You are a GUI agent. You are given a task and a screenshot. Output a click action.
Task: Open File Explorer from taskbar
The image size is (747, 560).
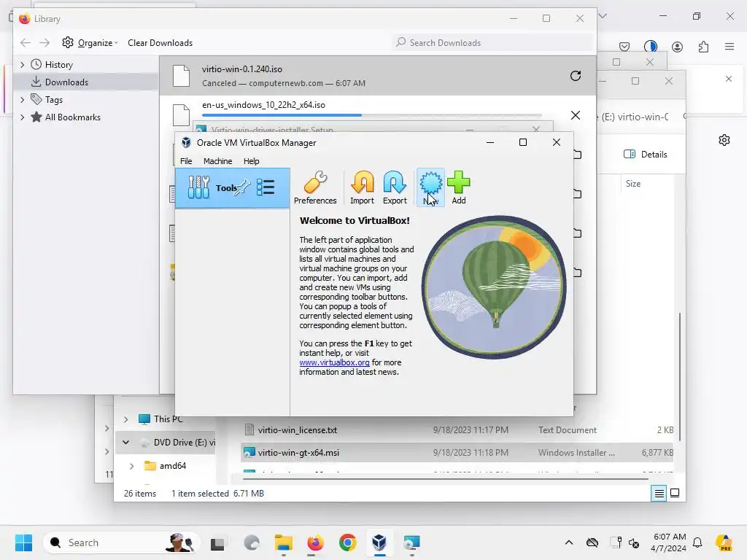[x=284, y=542]
